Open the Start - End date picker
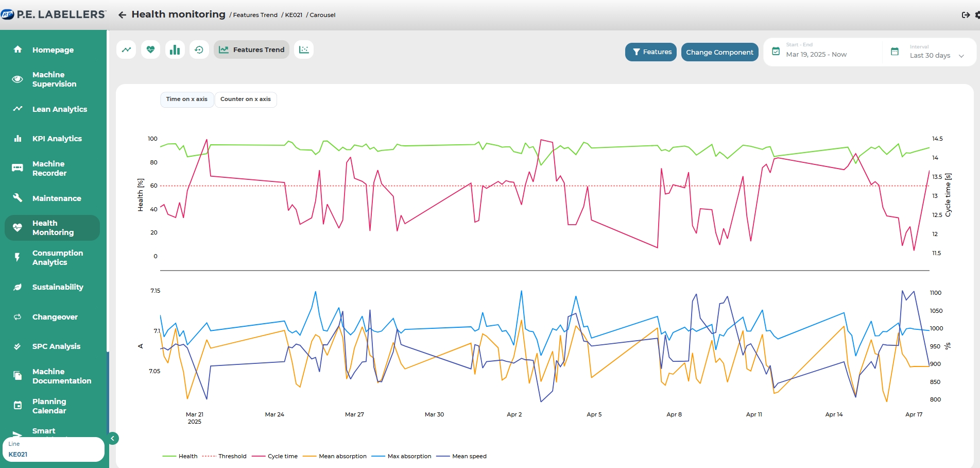This screenshot has height=468, width=980. click(x=816, y=52)
